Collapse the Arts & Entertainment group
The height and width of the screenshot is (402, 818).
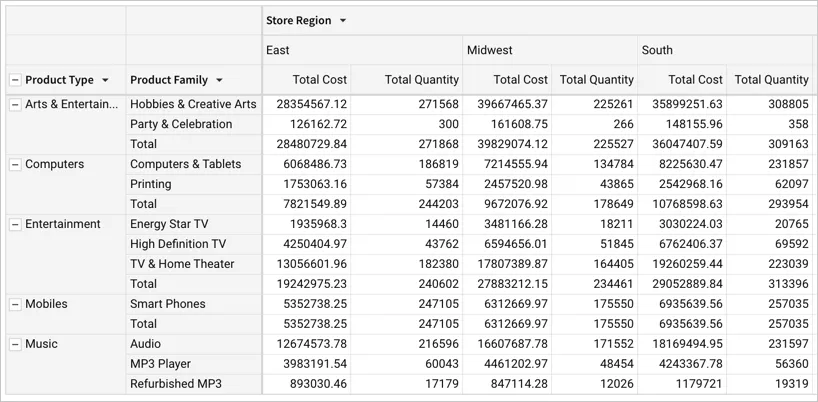coord(15,105)
